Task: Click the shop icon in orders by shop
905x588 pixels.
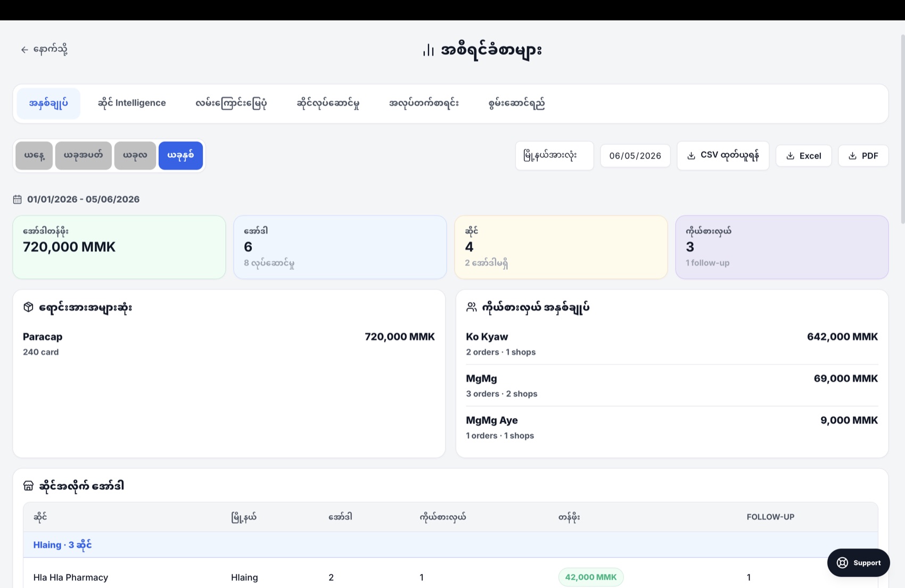Action: pyautogui.click(x=29, y=486)
